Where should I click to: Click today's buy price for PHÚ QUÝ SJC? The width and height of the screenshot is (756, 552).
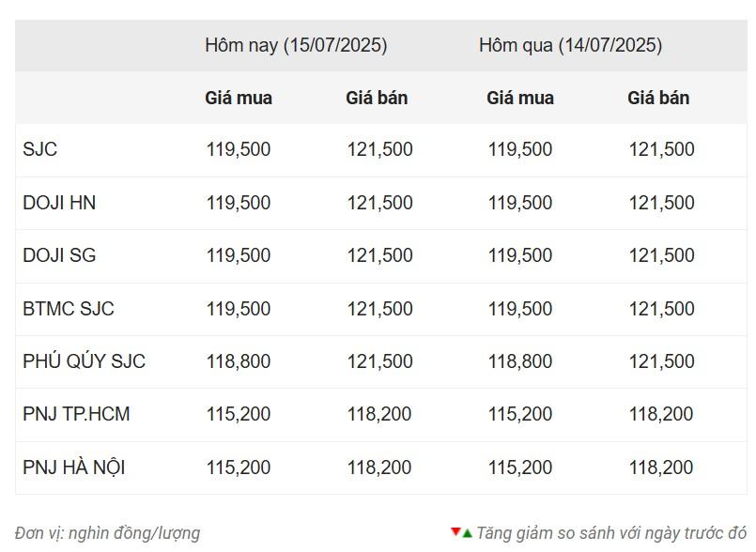click(x=239, y=361)
